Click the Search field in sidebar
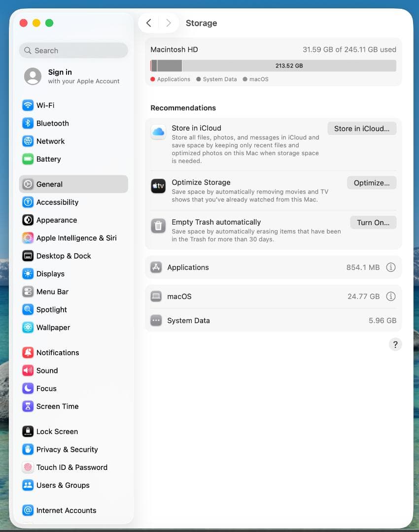The height and width of the screenshot is (532, 419). pyautogui.click(x=73, y=51)
